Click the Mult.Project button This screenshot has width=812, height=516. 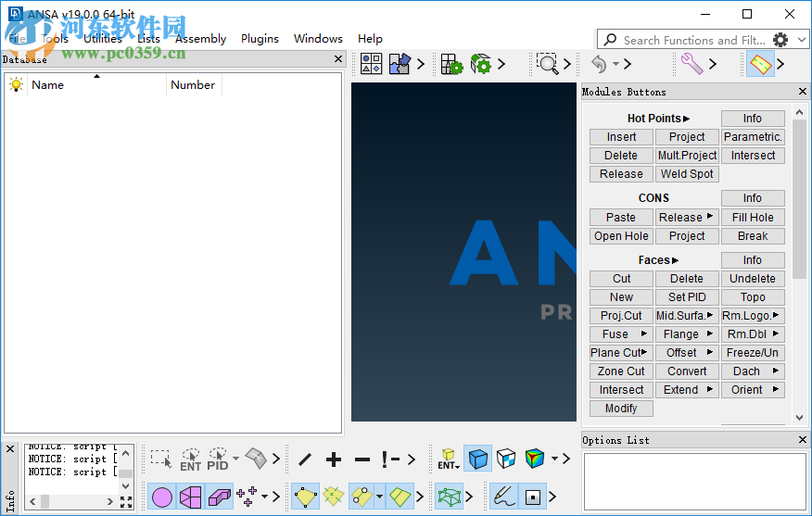tap(687, 156)
